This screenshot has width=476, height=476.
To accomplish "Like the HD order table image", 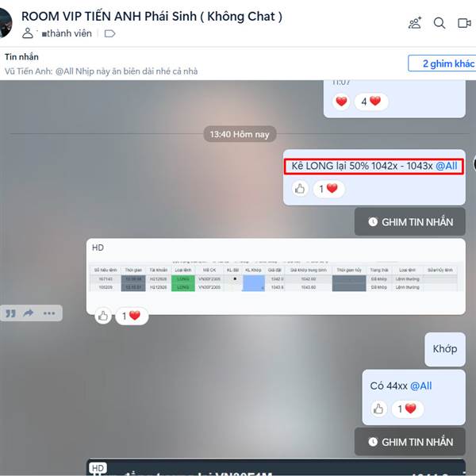I will pos(103,316).
